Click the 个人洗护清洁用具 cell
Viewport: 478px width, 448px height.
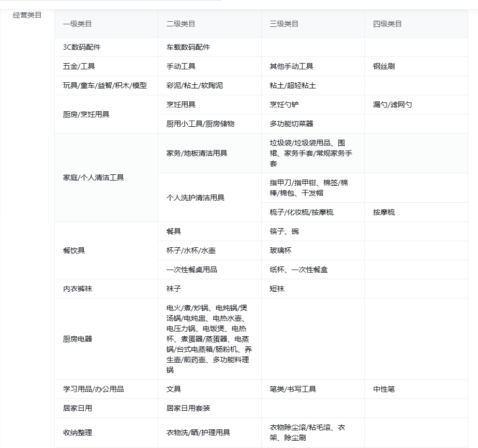(196, 198)
